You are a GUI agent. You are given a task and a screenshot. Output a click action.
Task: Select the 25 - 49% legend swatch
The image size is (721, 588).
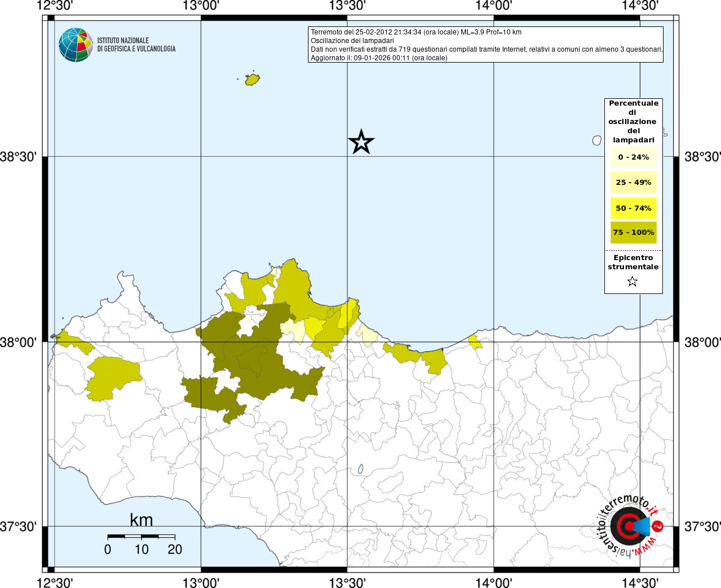633,183
